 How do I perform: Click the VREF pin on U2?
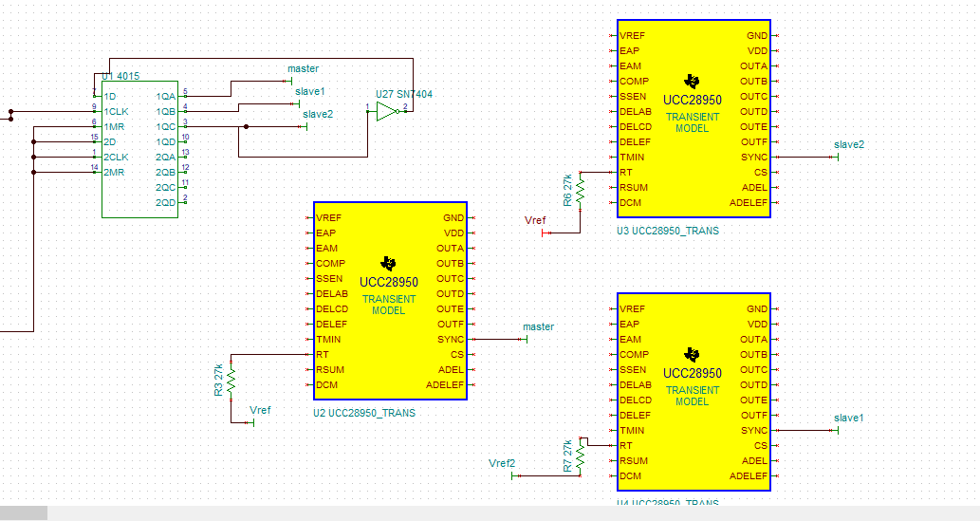[329, 217]
